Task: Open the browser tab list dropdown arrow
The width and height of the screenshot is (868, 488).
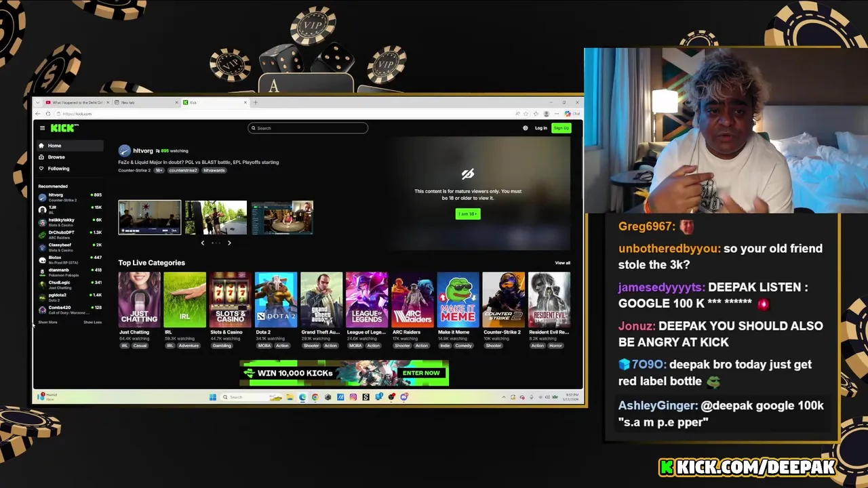Action: coord(38,102)
